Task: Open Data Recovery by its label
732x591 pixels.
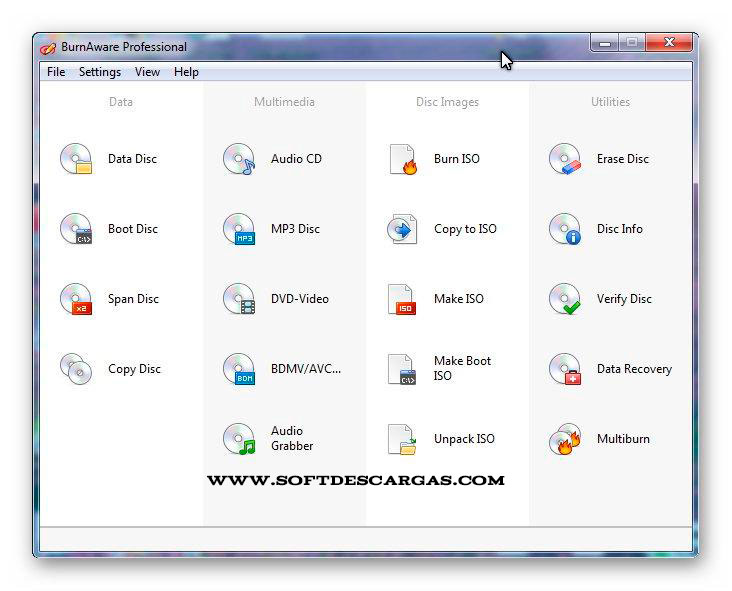Action: 634,369
